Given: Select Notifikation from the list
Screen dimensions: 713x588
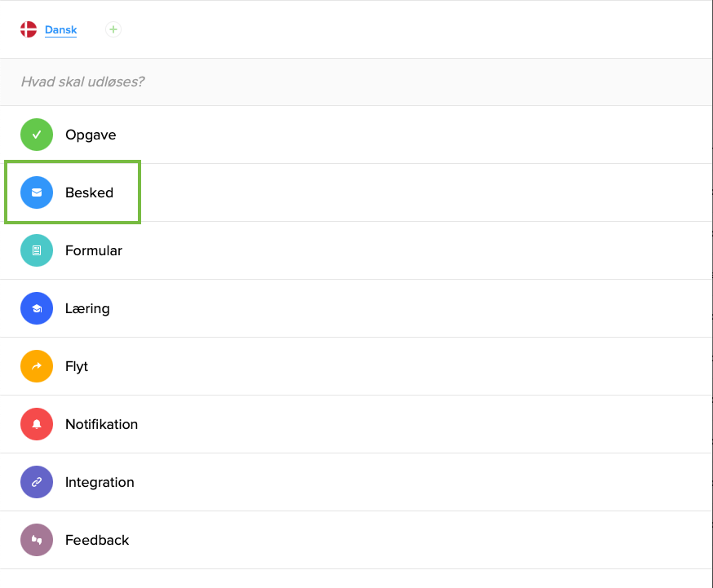Looking at the screenshot, I should pos(101,424).
